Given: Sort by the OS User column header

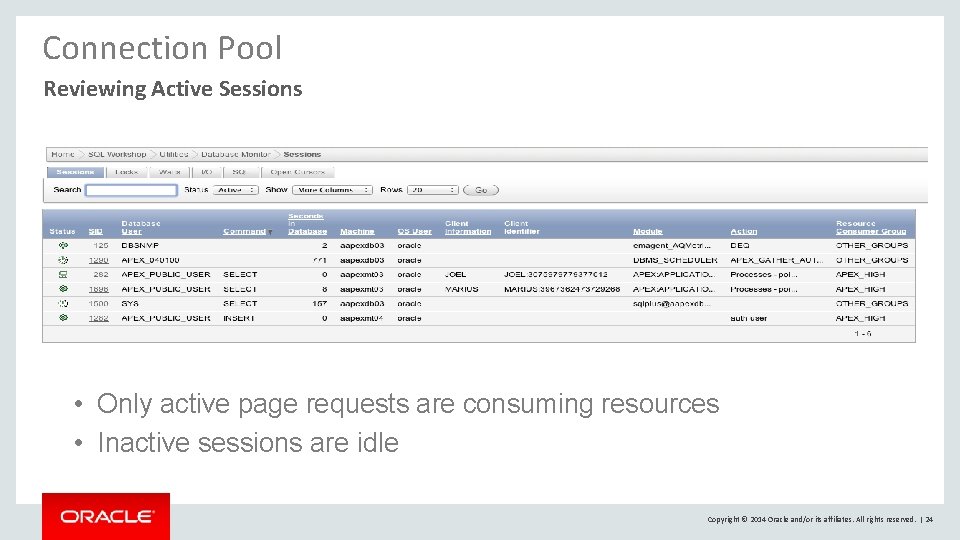Looking at the screenshot, I should pyautogui.click(x=414, y=231).
